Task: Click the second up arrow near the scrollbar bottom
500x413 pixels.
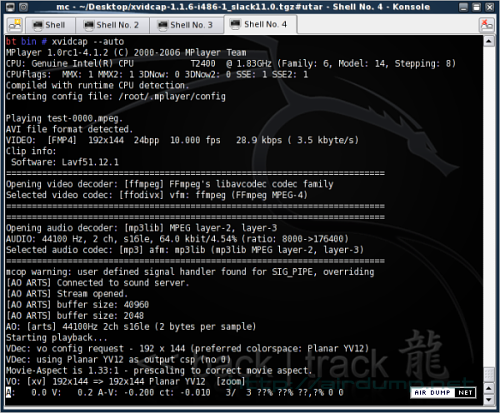Action: coord(489,388)
